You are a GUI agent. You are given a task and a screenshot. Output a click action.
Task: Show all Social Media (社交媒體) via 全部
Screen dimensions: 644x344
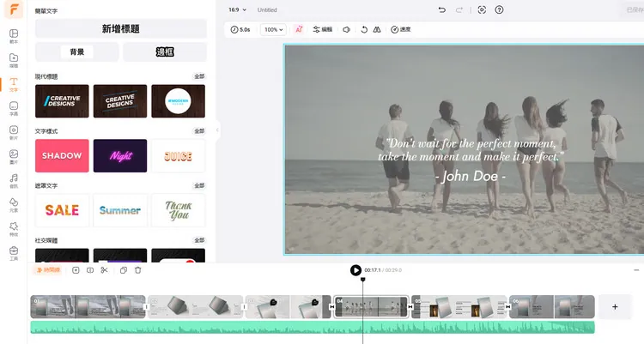pyautogui.click(x=199, y=240)
